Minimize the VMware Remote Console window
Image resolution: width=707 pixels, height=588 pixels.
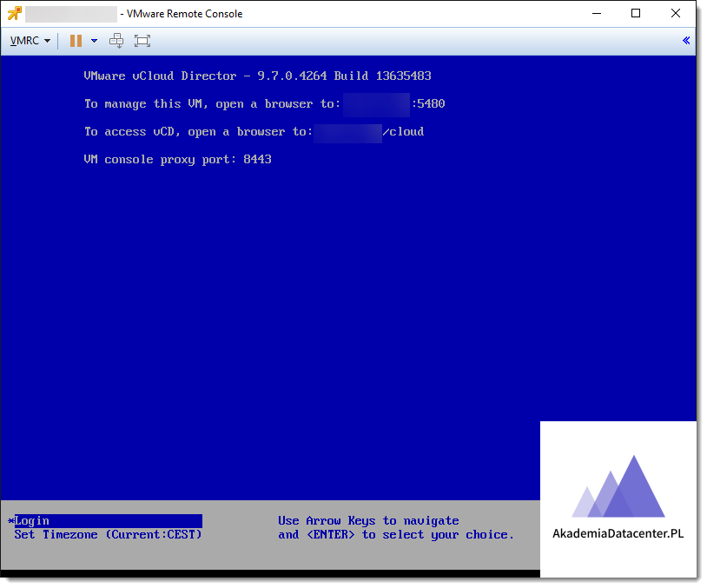(x=596, y=13)
